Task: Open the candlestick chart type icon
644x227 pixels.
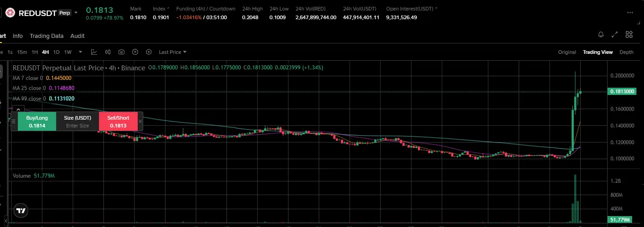Action: point(108,52)
